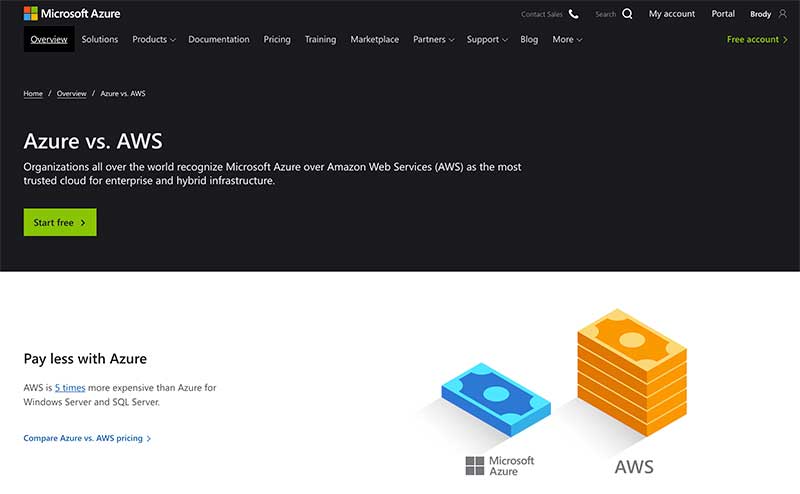This screenshot has width=800, height=494.
Task: Expand the Partners dropdown menu
Action: coord(433,39)
